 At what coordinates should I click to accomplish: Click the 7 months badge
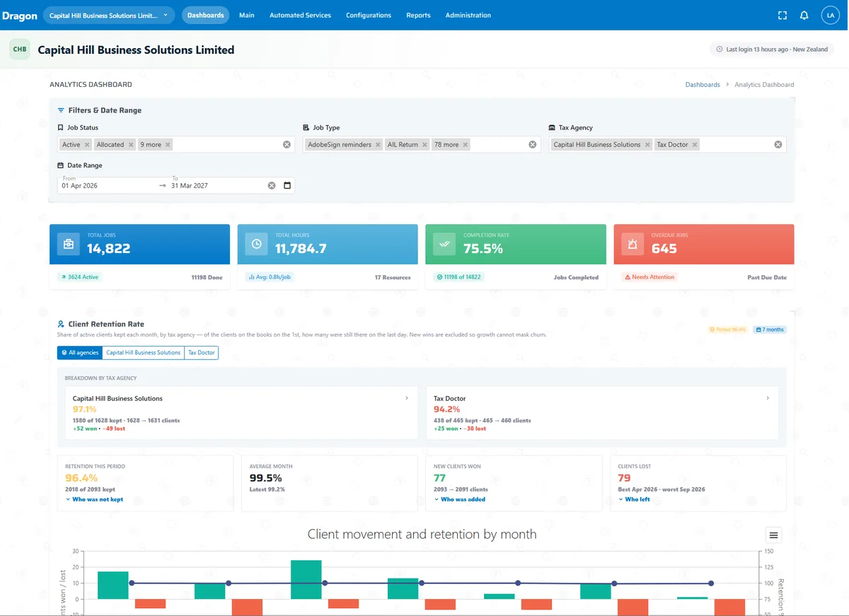point(770,330)
